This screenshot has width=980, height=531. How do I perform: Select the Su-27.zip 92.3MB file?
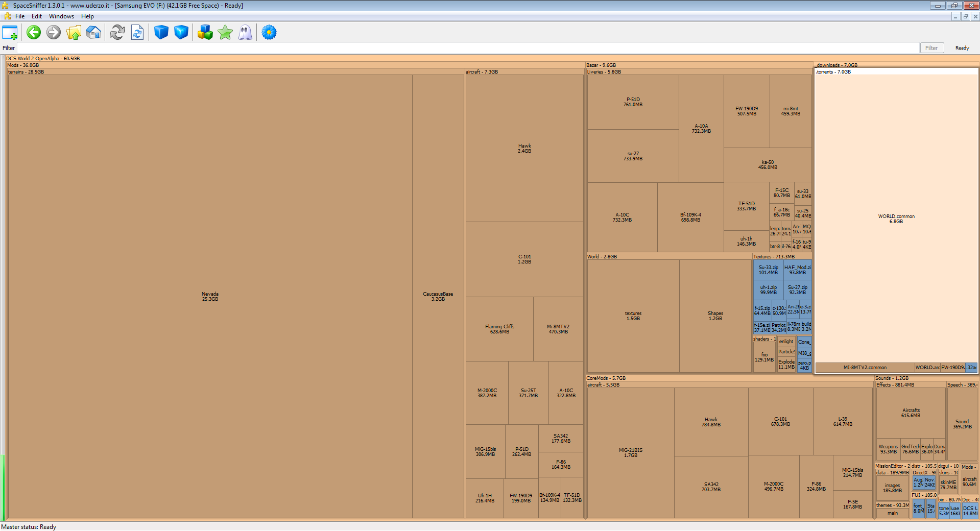pyautogui.click(x=797, y=290)
